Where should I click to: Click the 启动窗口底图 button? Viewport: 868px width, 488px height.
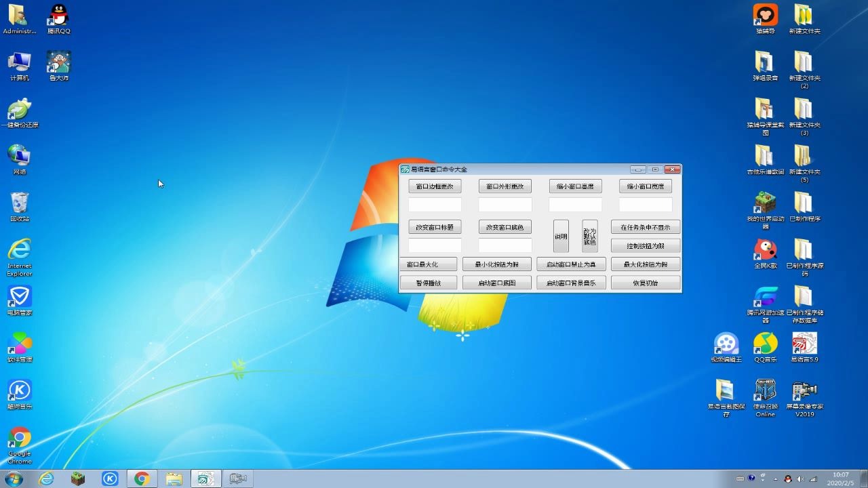point(496,283)
